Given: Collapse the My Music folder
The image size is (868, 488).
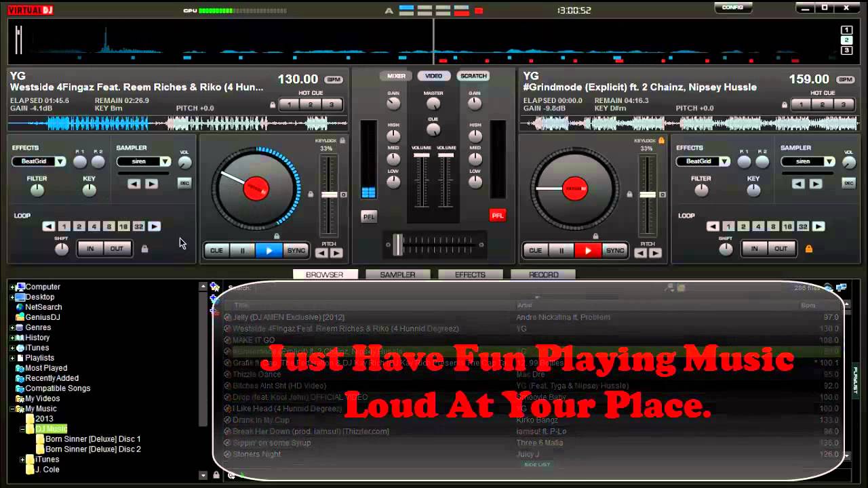Looking at the screenshot, I should coord(12,409).
